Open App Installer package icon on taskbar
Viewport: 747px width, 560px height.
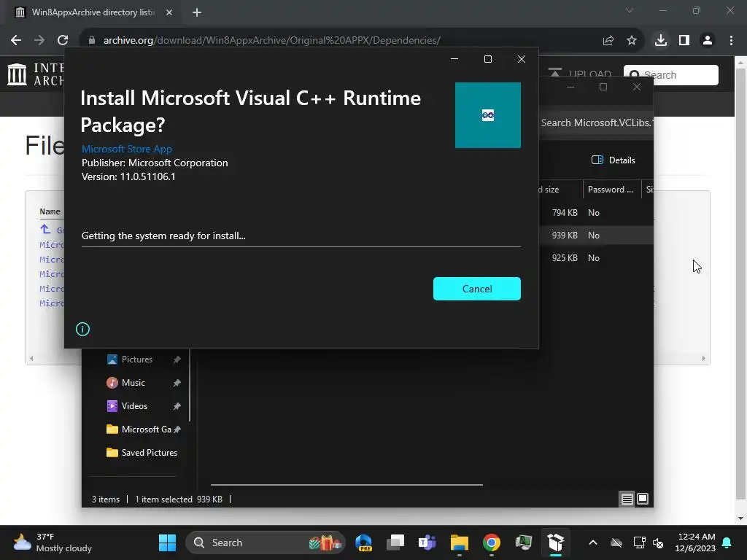pyautogui.click(x=555, y=542)
